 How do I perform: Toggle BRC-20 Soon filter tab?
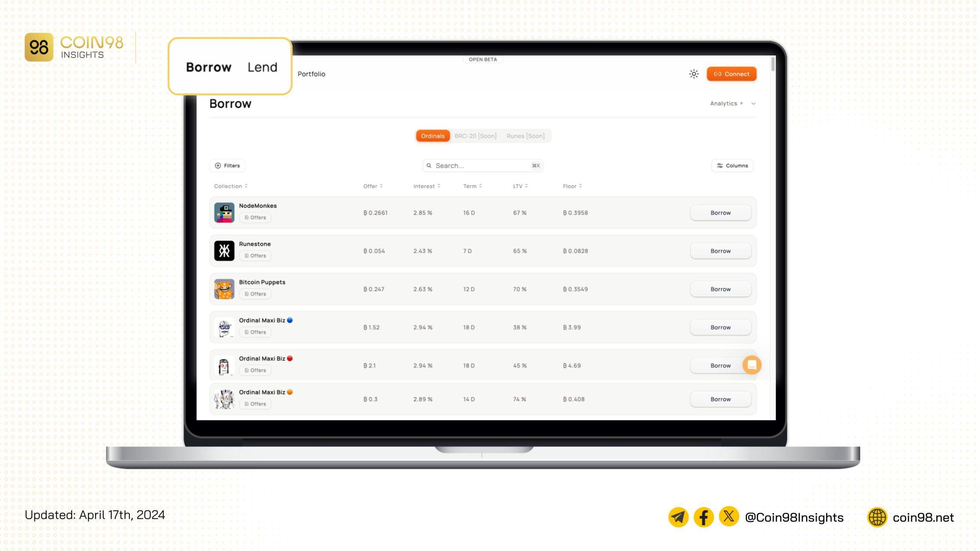point(476,135)
